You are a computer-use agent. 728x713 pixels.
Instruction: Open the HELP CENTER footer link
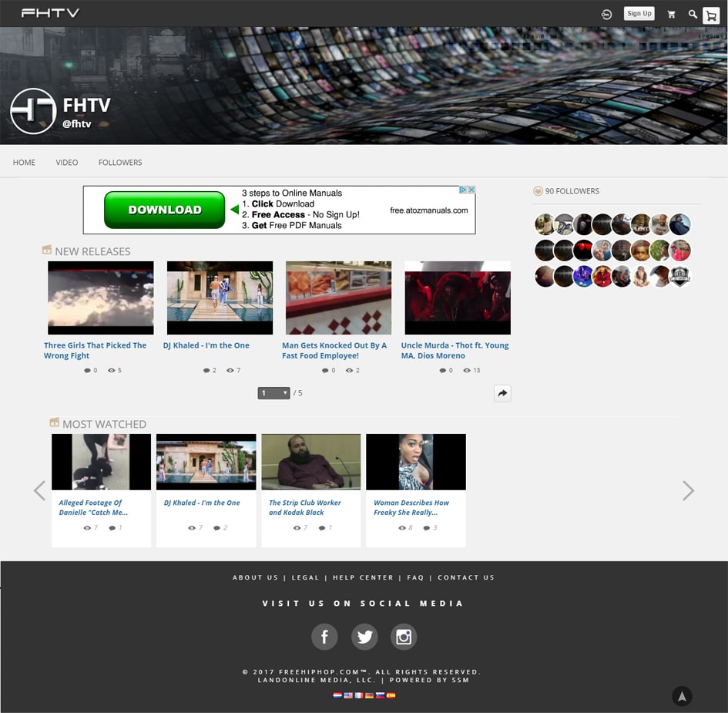tap(363, 577)
